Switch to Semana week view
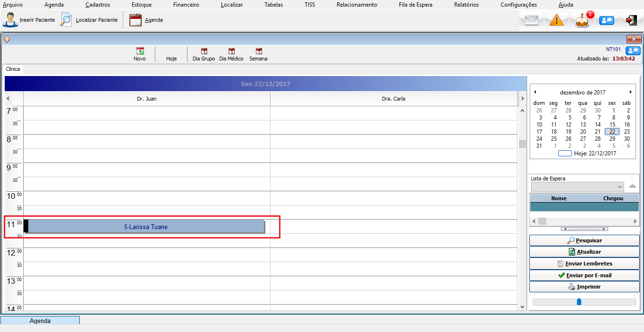 coord(258,51)
